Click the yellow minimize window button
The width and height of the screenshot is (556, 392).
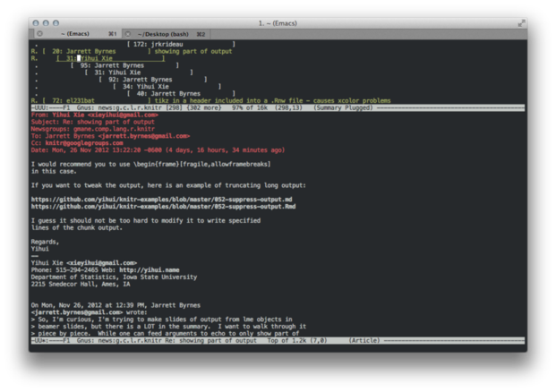46,22
